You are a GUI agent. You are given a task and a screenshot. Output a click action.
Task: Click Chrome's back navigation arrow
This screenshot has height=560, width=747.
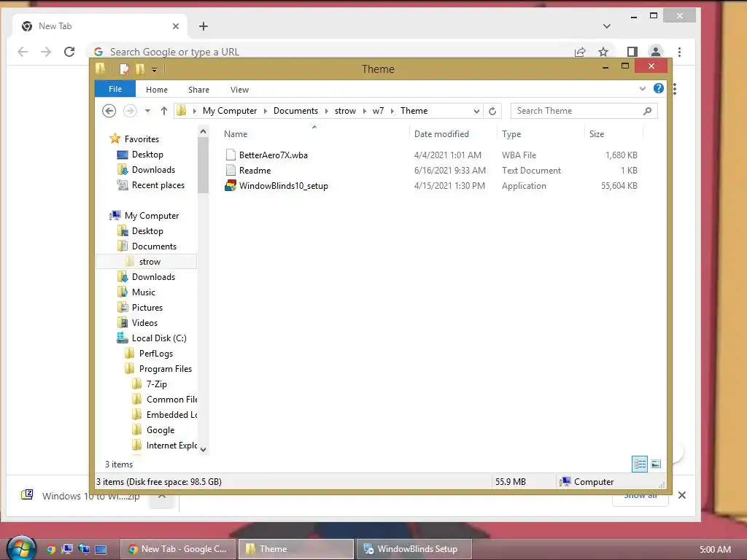point(23,52)
